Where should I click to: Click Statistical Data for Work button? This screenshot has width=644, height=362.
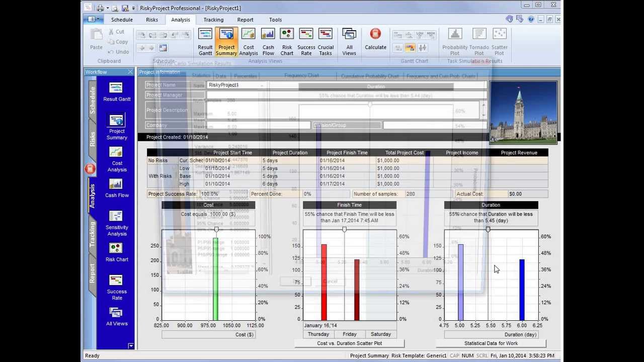coord(491,343)
